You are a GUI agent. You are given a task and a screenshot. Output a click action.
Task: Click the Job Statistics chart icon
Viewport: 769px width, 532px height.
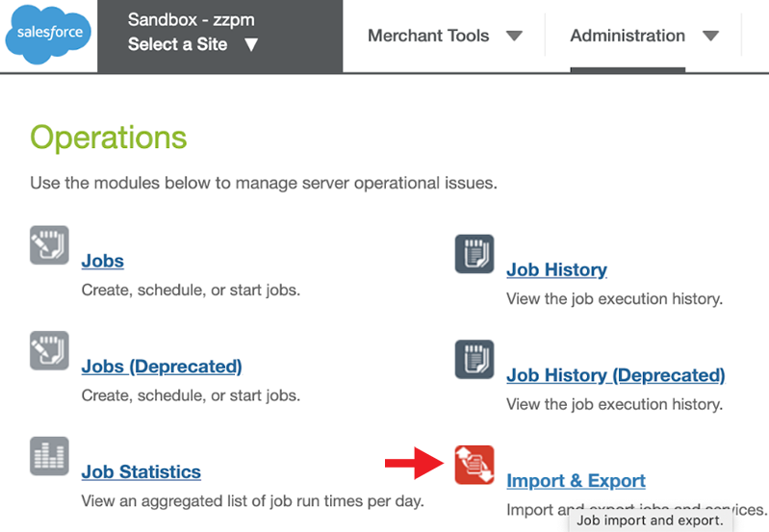[x=49, y=456]
